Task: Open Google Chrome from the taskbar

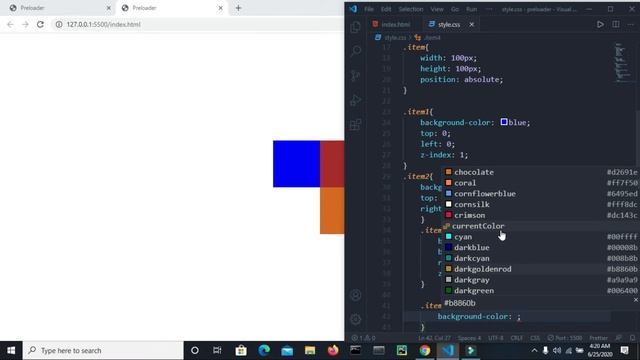Action: [x=425, y=351]
